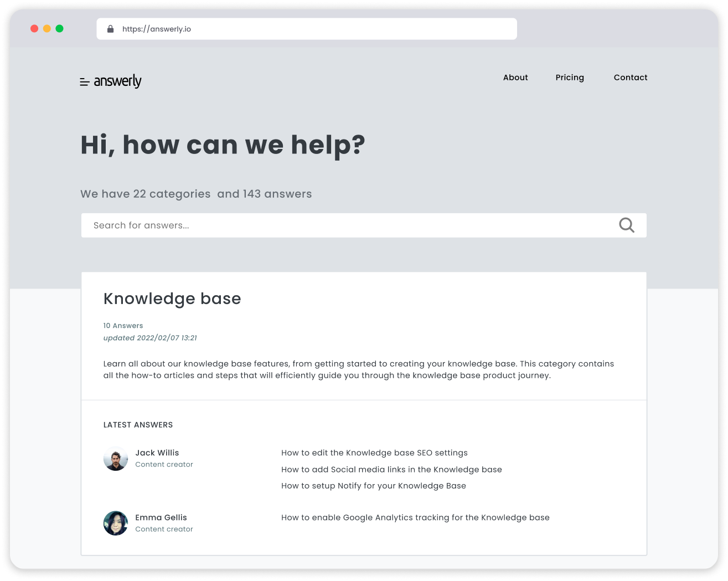Click the updated 2022/02/07 13:21 timestamp
Screen dimensions: 728x581
pyautogui.click(x=150, y=338)
